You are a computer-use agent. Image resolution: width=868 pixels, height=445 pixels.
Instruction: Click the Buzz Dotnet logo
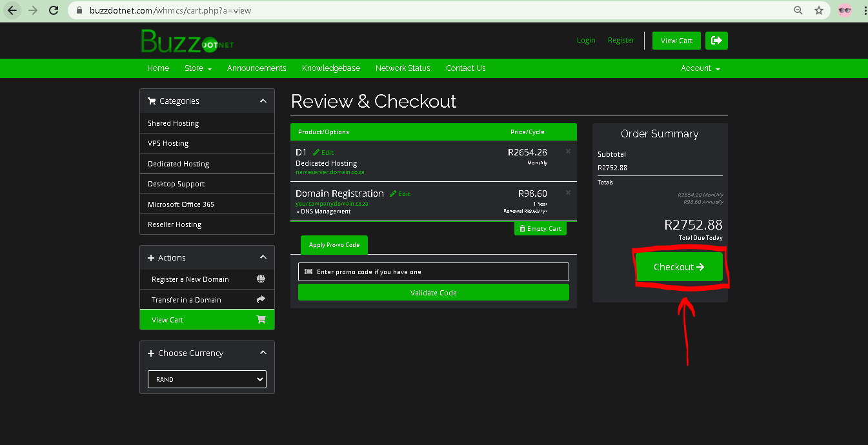187,41
